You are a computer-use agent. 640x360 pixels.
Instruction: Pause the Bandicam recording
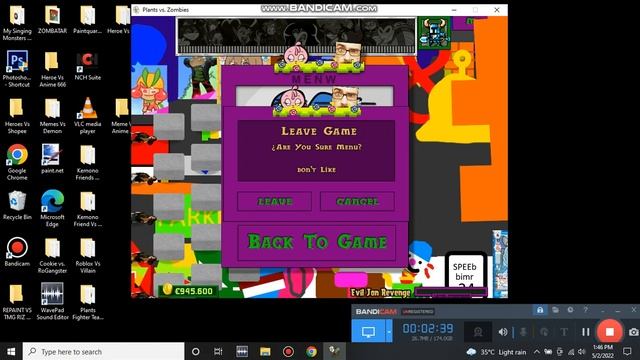pyautogui.click(x=586, y=332)
